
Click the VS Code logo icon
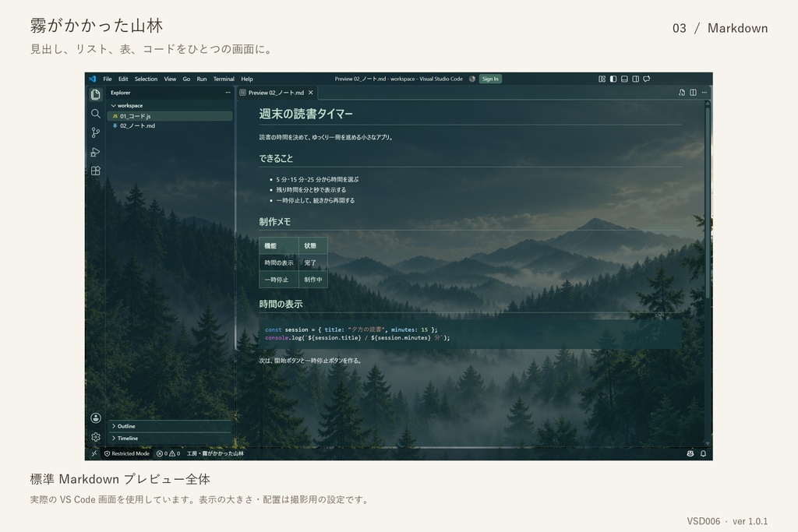pyautogui.click(x=92, y=79)
